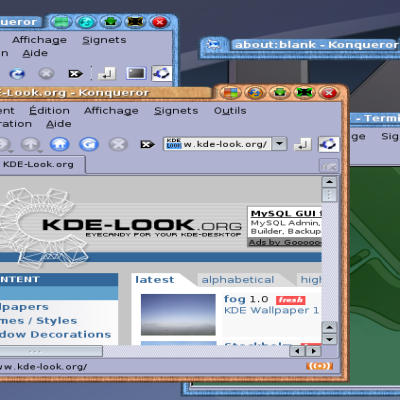Click the Home button in front Konqueror toolbar

tap(60, 144)
